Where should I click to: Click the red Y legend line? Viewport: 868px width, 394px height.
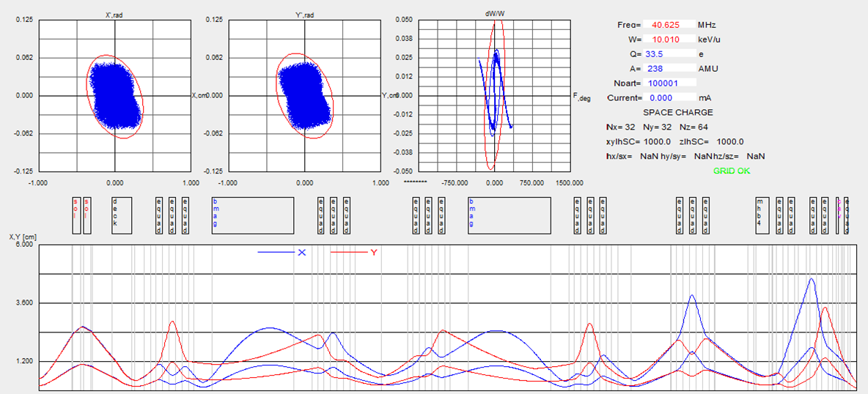tap(349, 253)
